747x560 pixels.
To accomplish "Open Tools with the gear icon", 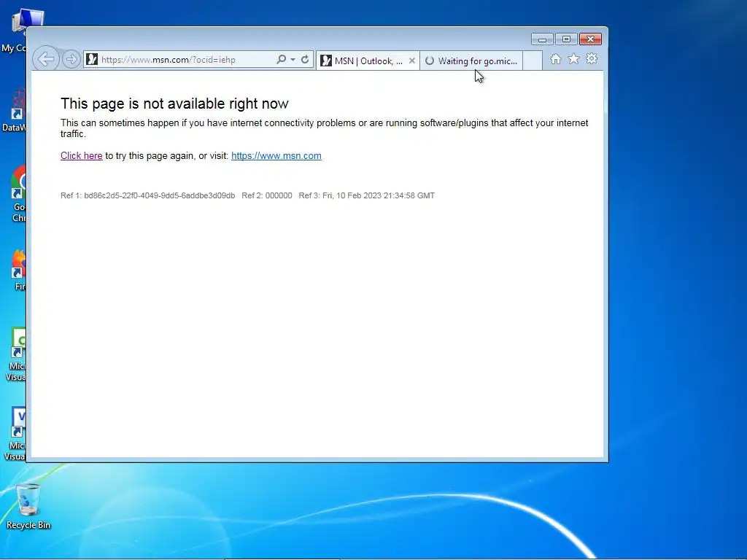I will click(592, 59).
